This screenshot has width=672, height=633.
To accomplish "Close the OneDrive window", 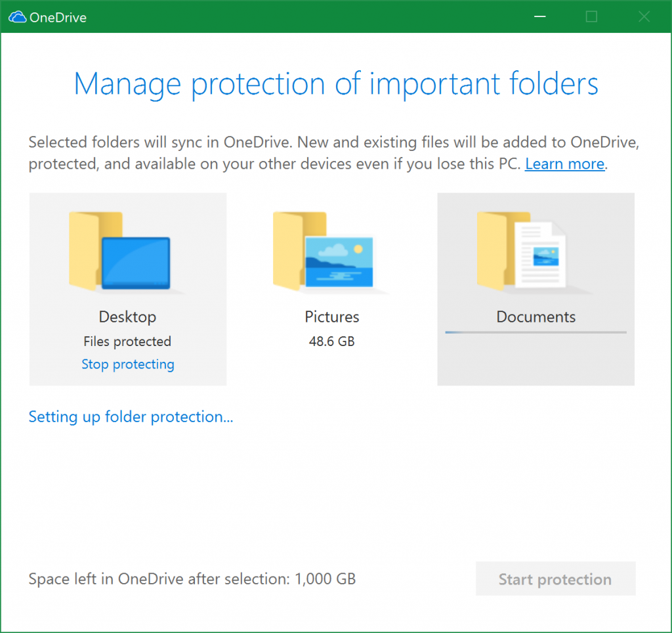I will pos(644,17).
